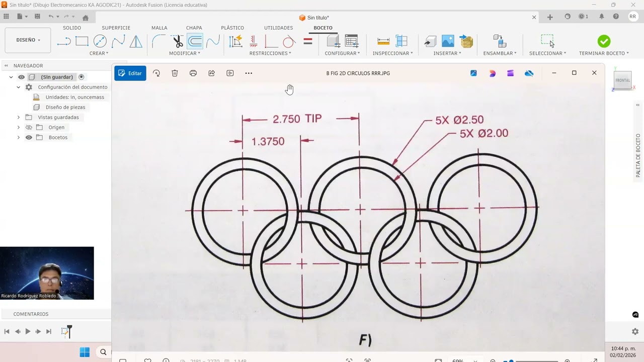644x362 pixels.
Task: Jump to the timeline start
Action: (x=7, y=331)
